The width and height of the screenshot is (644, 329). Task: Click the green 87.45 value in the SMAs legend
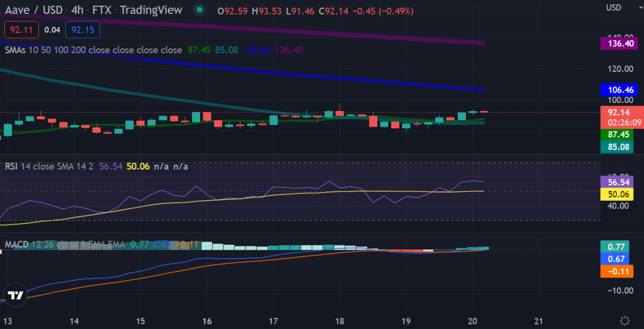coord(199,50)
